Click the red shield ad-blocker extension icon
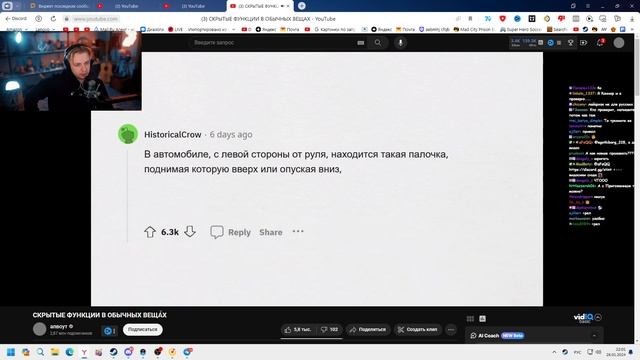 [x=502, y=18]
